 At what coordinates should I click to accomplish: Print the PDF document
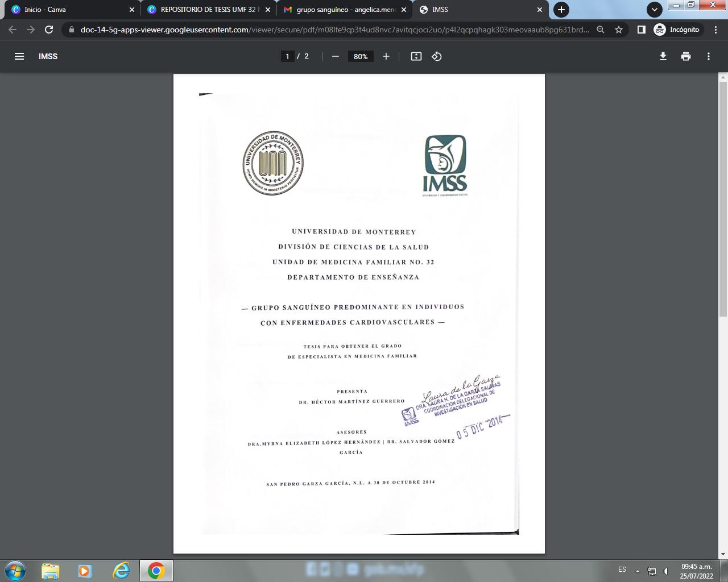686,56
